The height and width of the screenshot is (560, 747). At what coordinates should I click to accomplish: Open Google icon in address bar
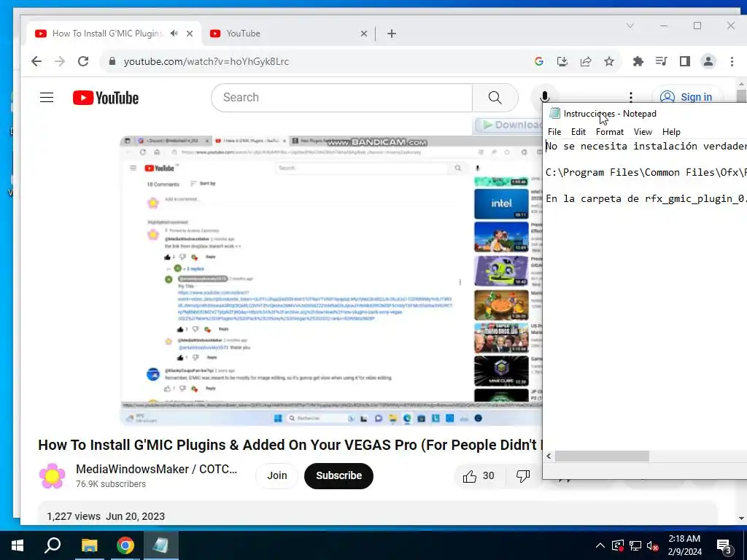point(539,61)
